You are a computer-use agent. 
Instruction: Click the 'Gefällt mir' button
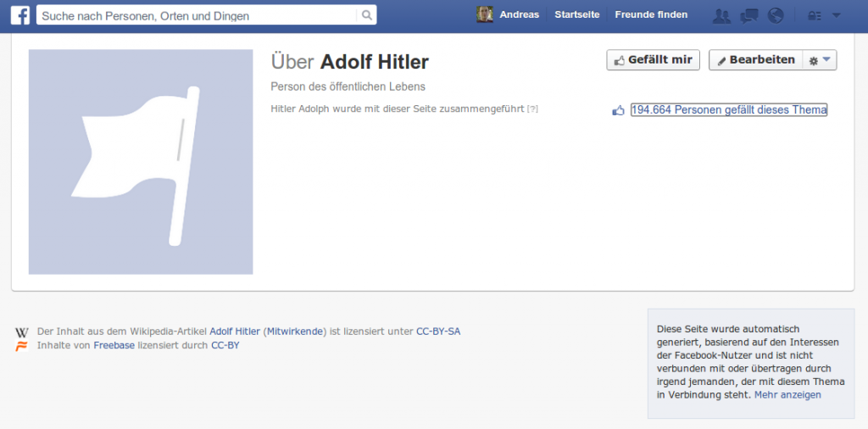(x=654, y=60)
